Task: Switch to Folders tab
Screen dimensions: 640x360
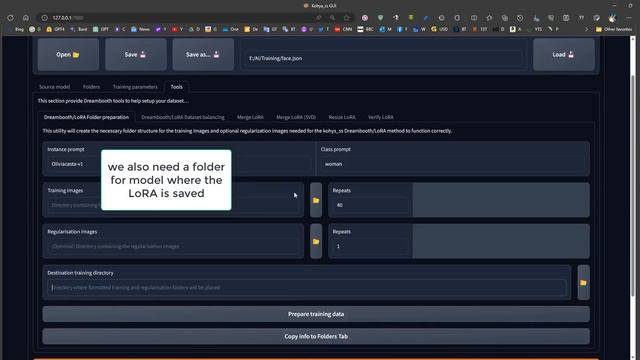Action: (x=91, y=87)
